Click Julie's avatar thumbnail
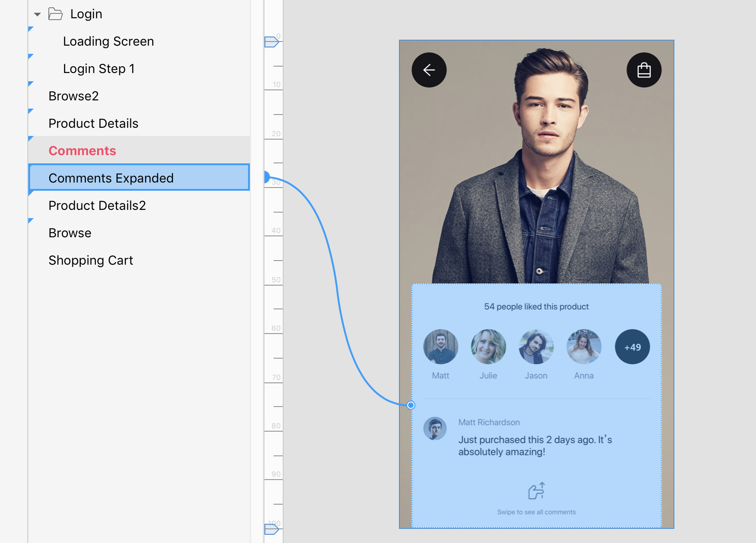 pyautogui.click(x=488, y=347)
